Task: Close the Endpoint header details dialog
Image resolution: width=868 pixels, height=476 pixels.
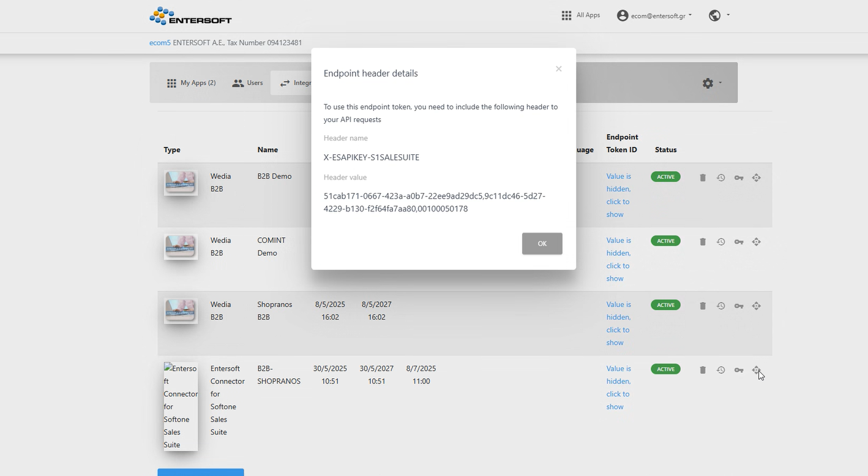Action: pos(558,69)
